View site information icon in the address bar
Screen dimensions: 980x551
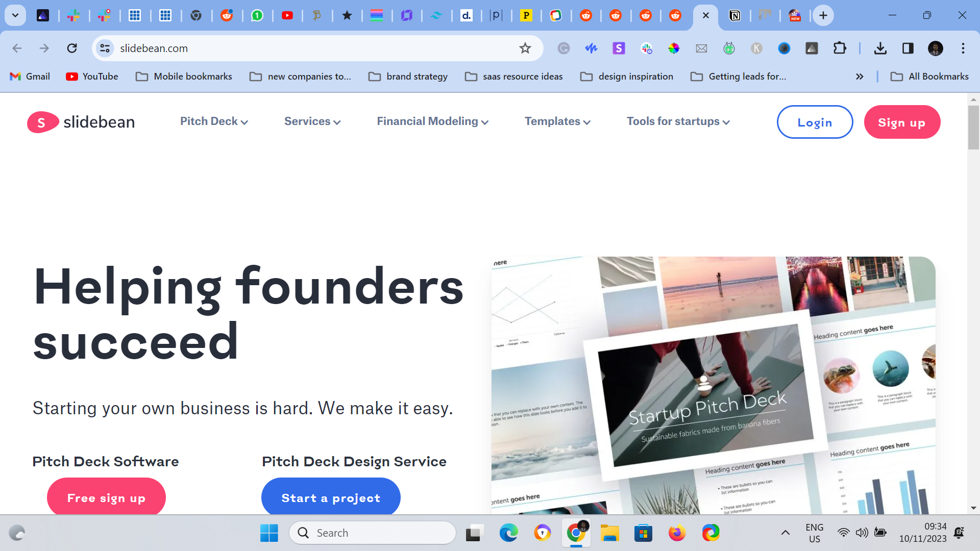[x=105, y=48]
